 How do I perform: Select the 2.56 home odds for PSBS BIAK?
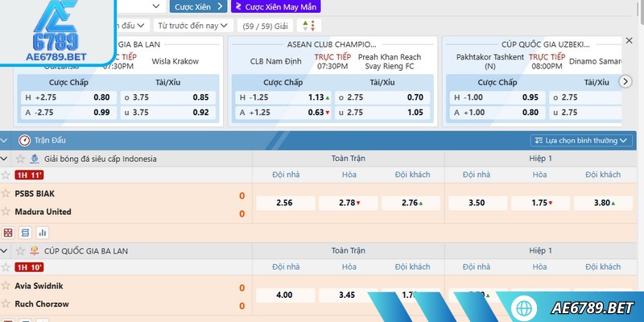284,203
